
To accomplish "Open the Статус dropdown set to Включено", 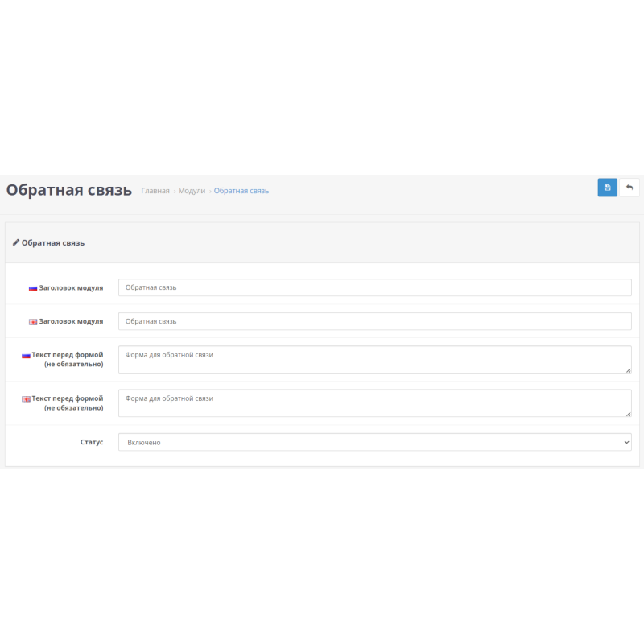I will (x=374, y=442).
